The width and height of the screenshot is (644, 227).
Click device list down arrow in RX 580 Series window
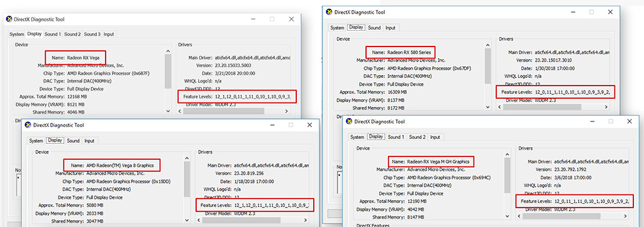pyautogui.click(x=487, y=107)
